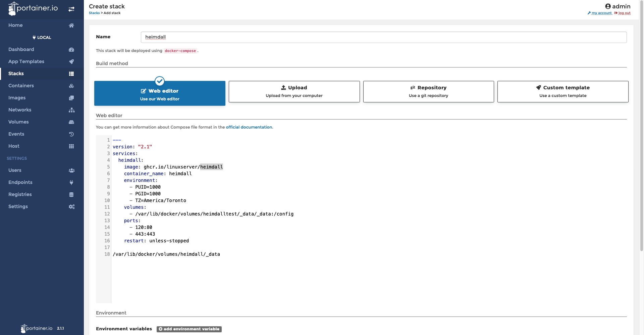This screenshot has height=335, width=644.
Task: Click the Endpoints plug icon
Action: 71,183
